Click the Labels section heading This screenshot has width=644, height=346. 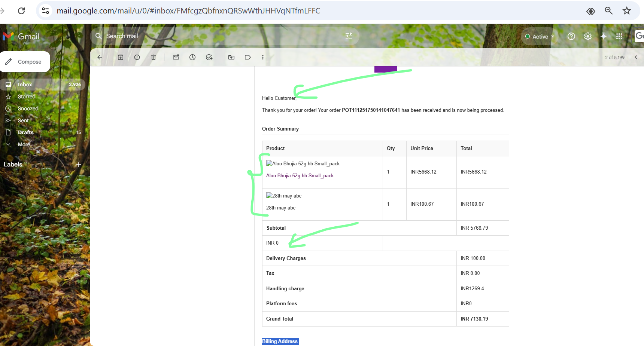pos(13,165)
